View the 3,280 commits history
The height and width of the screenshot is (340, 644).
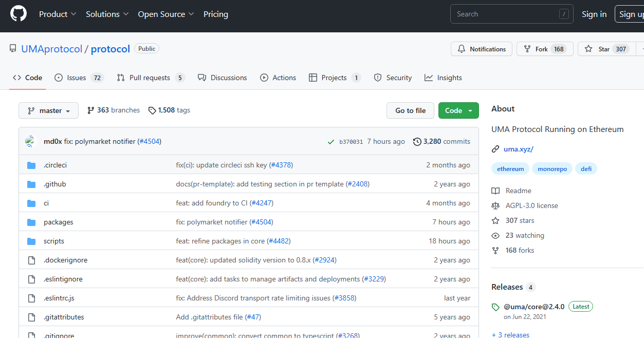pos(441,142)
